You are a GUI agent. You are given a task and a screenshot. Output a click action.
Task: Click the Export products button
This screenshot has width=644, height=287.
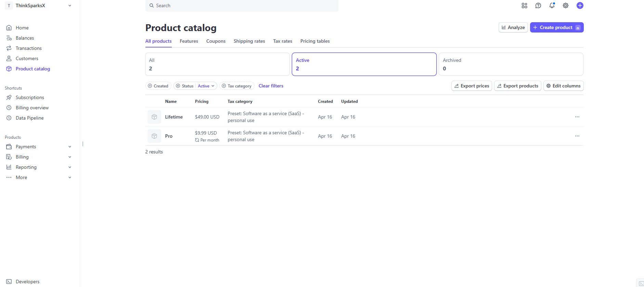(x=518, y=86)
